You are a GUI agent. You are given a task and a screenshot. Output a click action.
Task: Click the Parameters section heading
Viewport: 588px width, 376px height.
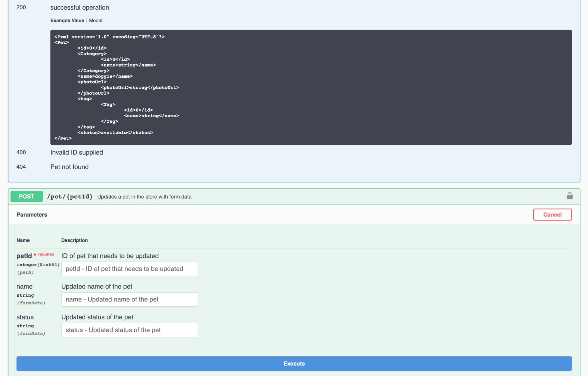[x=32, y=214]
